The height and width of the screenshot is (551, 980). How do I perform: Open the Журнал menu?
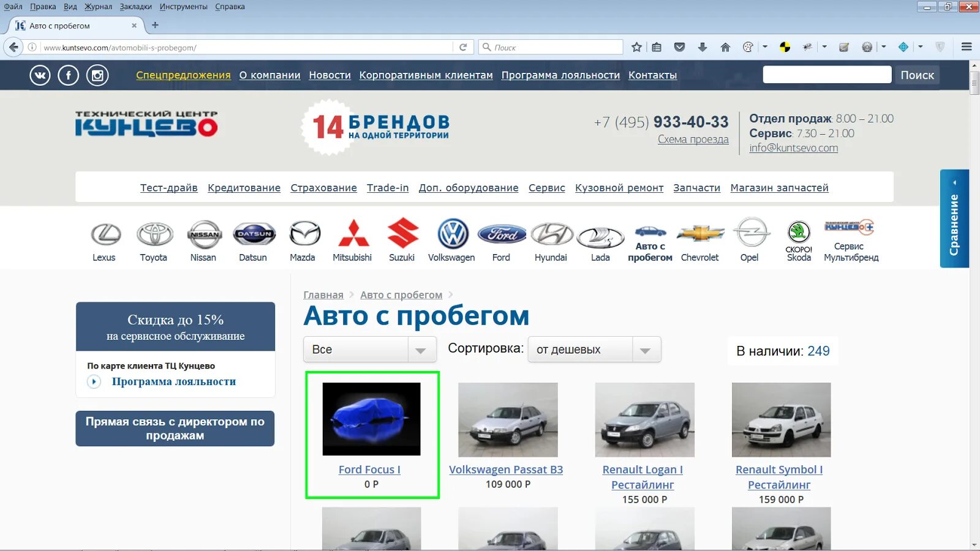click(x=98, y=7)
